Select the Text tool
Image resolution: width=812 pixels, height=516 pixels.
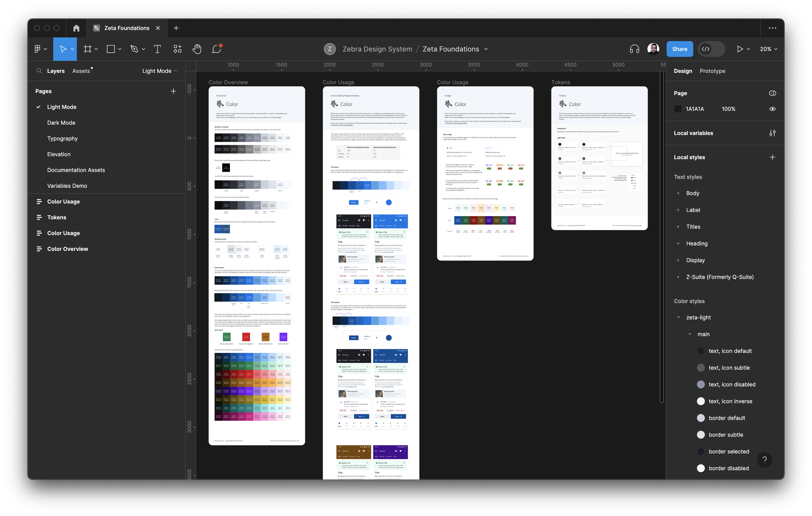tap(157, 49)
